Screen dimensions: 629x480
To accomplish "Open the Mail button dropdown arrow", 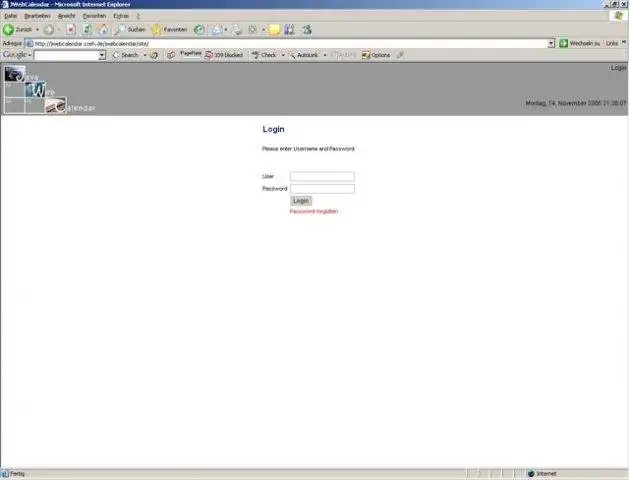I will [x=226, y=30].
